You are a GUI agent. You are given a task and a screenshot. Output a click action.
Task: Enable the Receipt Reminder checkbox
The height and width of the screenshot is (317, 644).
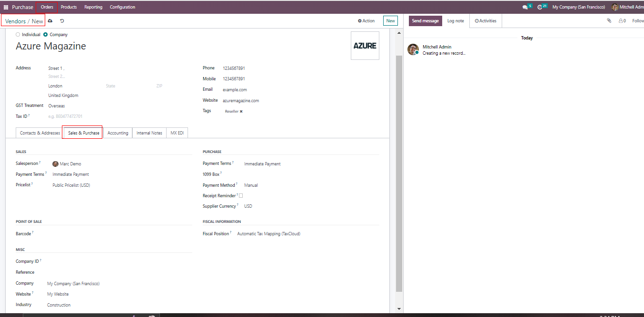(241, 195)
